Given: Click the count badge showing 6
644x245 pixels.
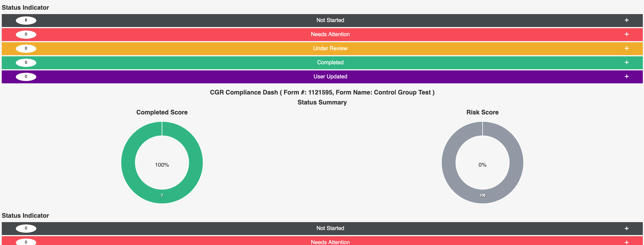Looking at the screenshot, I should click(26, 20).
